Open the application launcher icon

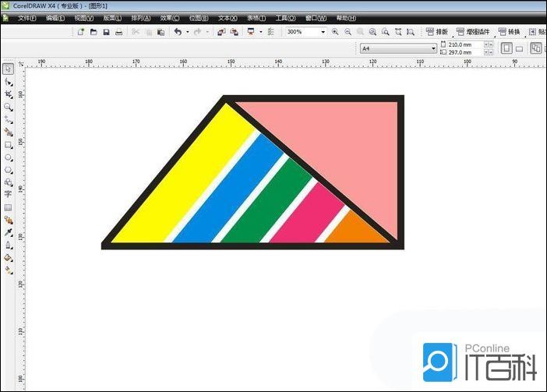tap(251, 32)
